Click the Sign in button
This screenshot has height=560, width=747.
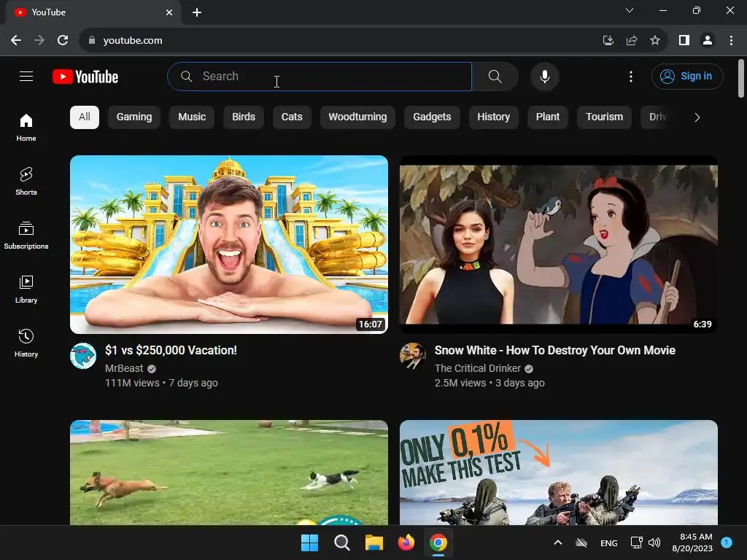687,76
